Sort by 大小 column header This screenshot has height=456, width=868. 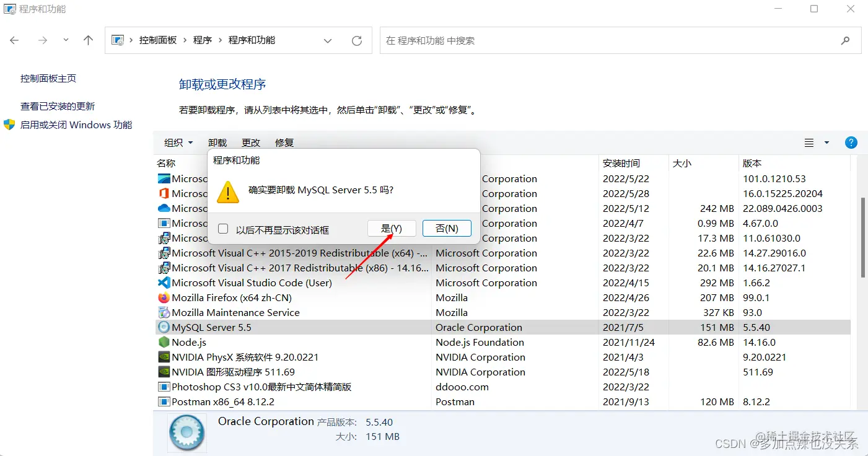tap(682, 163)
